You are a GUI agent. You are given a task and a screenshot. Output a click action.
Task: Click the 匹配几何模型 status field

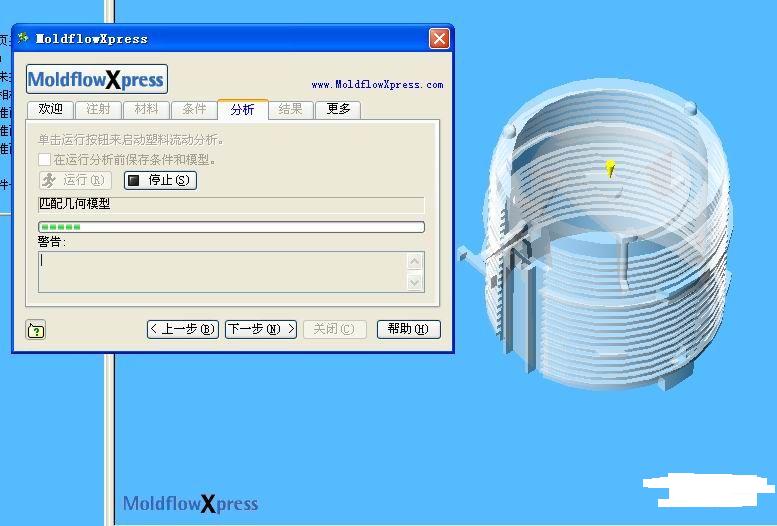(x=231, y=205)
